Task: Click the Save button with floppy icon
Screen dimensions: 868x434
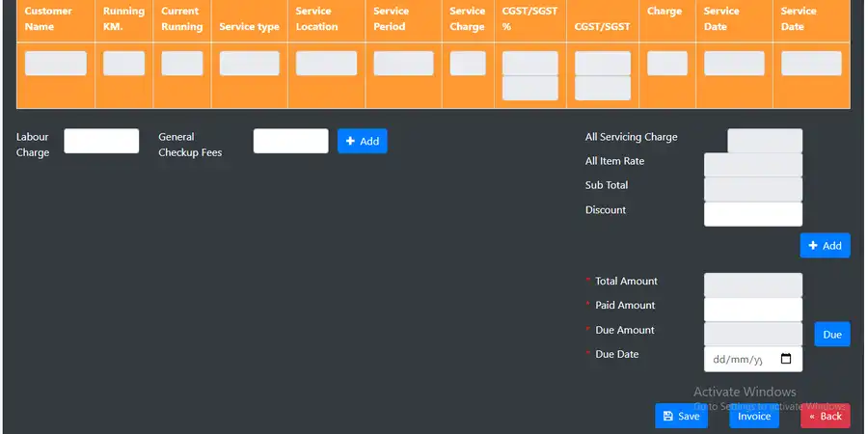Action: [x=681, y=416]
